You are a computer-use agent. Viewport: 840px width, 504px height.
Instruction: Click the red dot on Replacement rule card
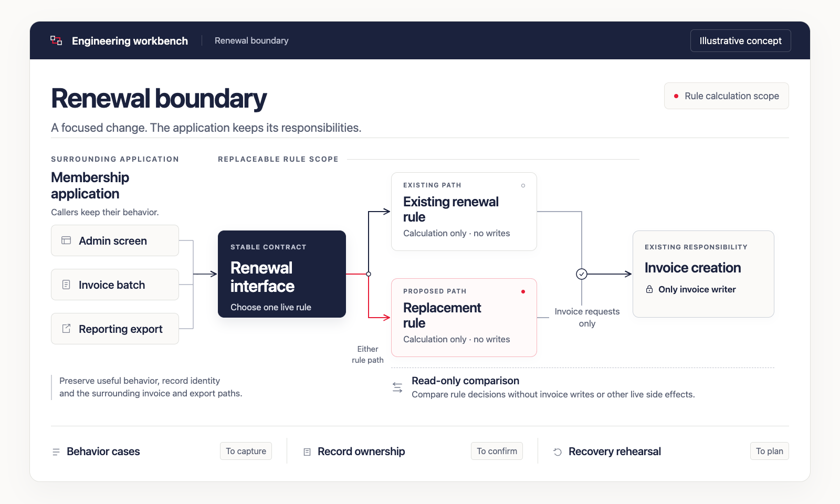pyautogui.click(x=523, y=291)
